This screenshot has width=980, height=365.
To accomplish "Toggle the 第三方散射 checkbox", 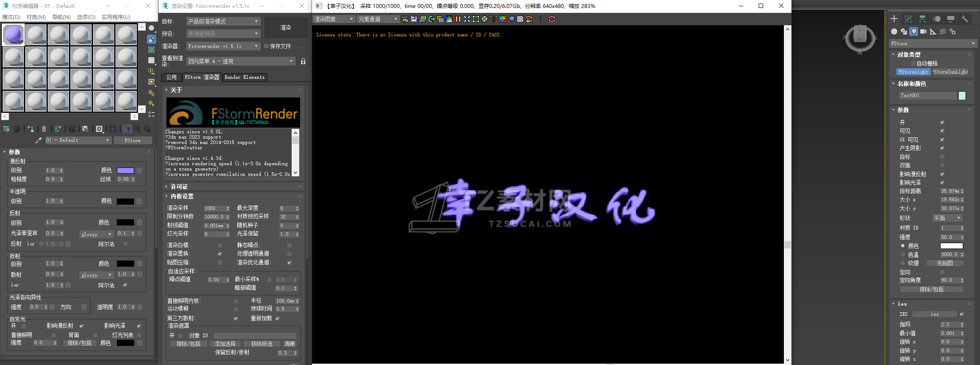I will point(236,318).
